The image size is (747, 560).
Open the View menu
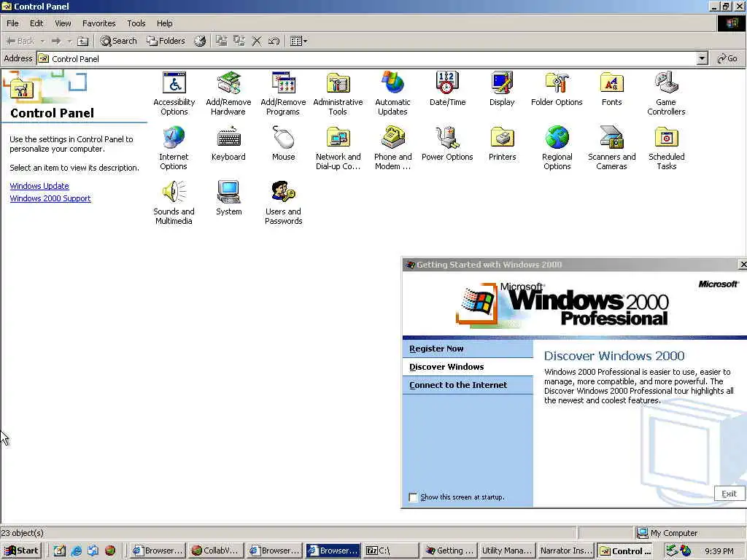[63, 23]
